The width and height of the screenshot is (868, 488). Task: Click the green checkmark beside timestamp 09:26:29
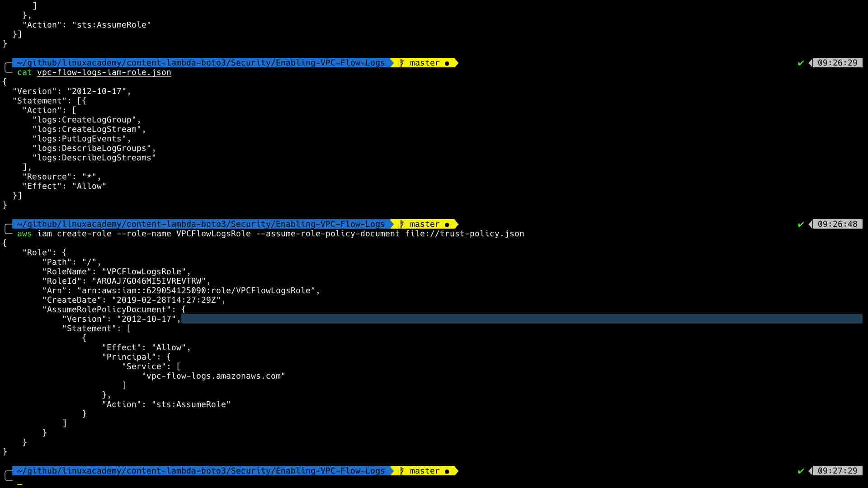click(801, 63)
